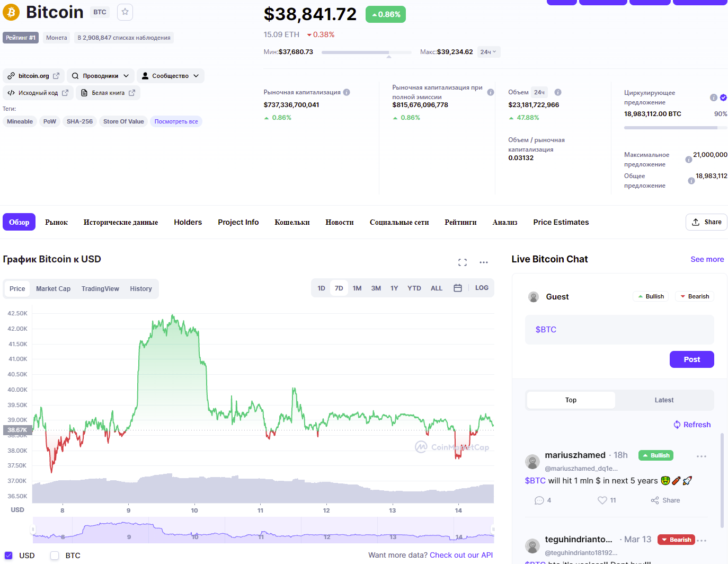Refresh the live Bitcoin chat
The height and width of the screenshot is (564, 728).
692,425
